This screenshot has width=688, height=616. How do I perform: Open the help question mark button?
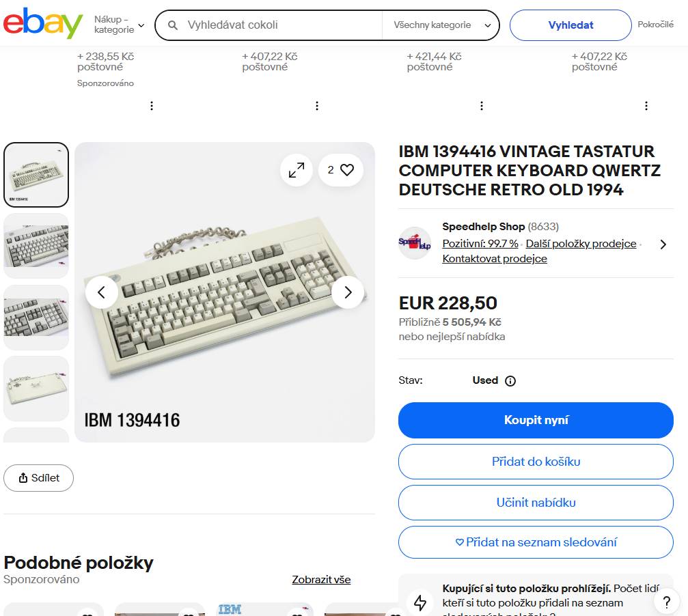pos(666,602)
